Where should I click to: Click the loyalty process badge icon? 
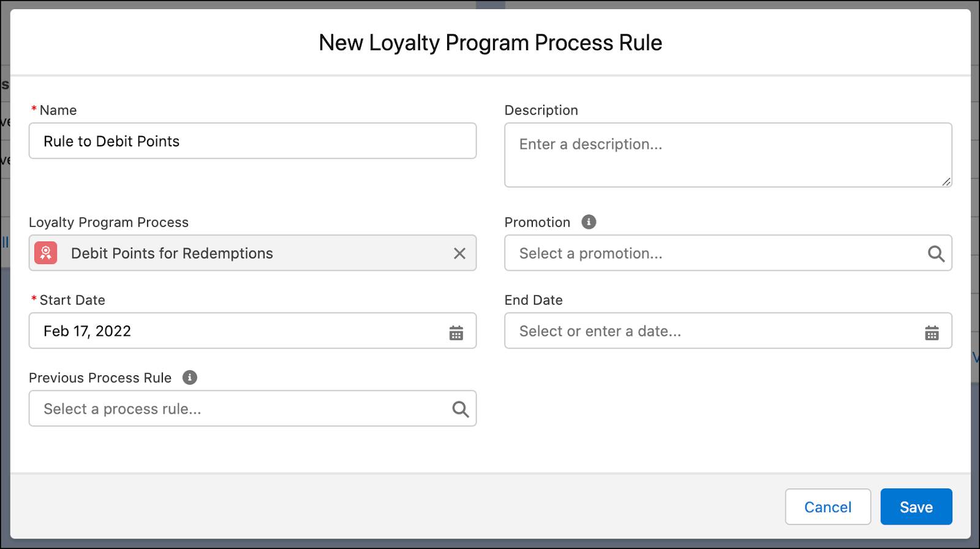[46, 253]
